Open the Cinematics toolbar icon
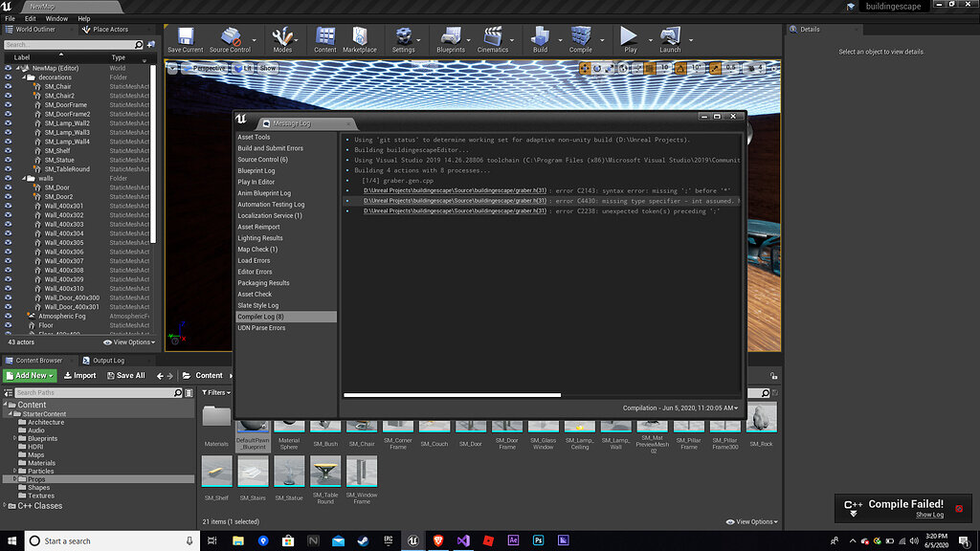980x551 pixels. pos(493,39)
